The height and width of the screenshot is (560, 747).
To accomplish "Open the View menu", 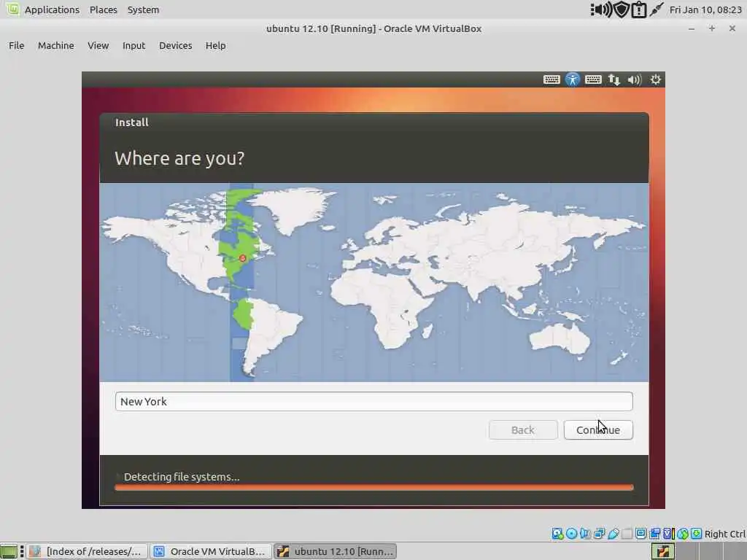I will pos(98,46).
